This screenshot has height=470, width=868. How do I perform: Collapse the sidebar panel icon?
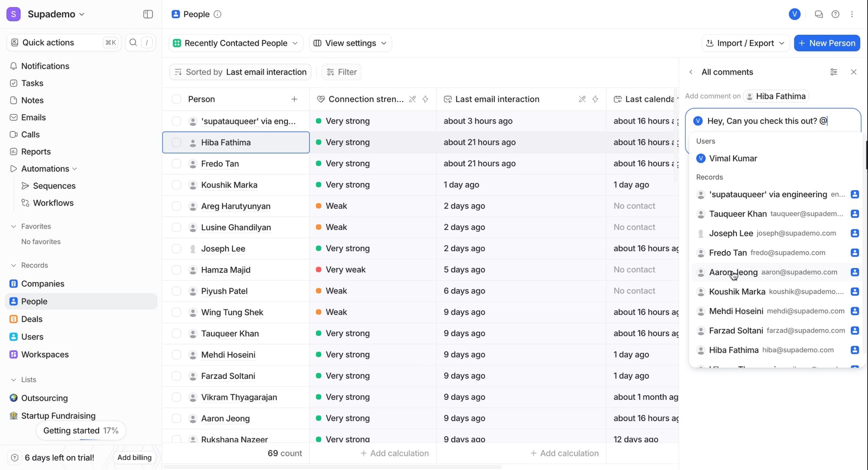(148, 14)
